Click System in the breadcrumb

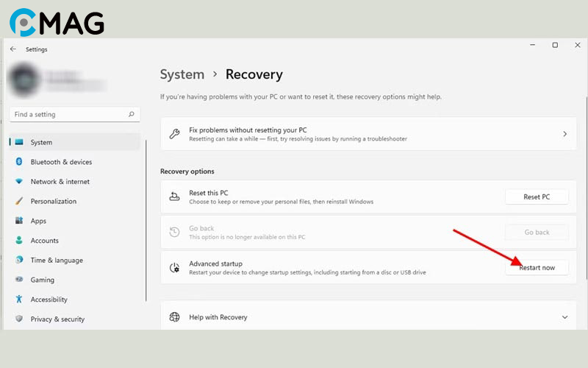(182, 74)
